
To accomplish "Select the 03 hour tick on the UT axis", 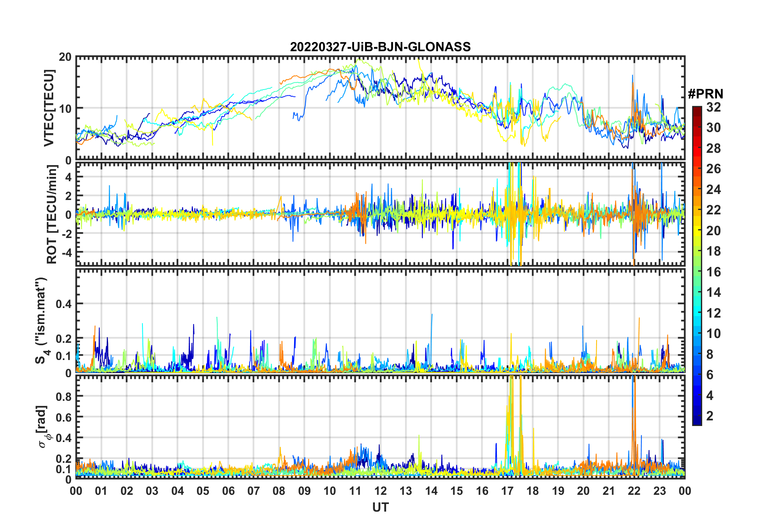I will tap(152, 491).
